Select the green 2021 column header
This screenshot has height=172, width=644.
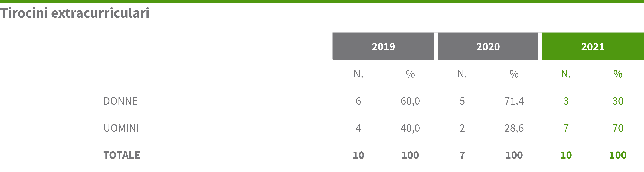pyautogui.click(x=593, y=46)
